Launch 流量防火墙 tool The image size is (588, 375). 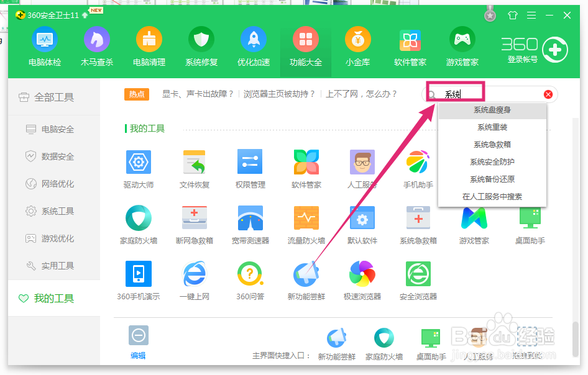(306, 225)
